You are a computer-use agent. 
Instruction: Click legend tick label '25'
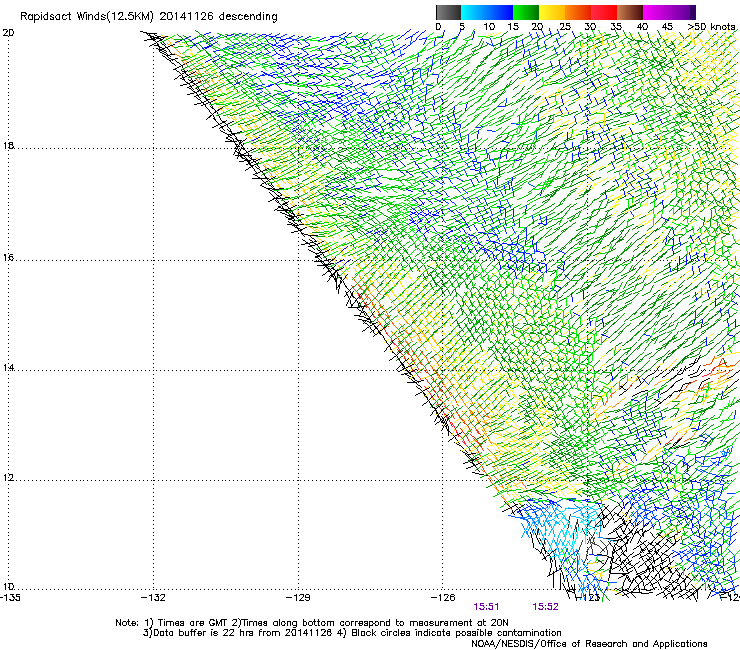point(564,27)
